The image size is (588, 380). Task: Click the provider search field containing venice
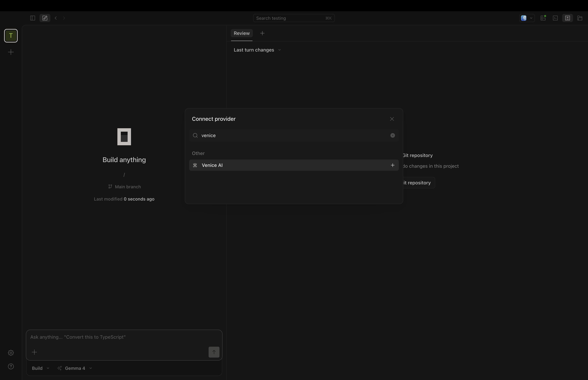click(x=294, y=135)
